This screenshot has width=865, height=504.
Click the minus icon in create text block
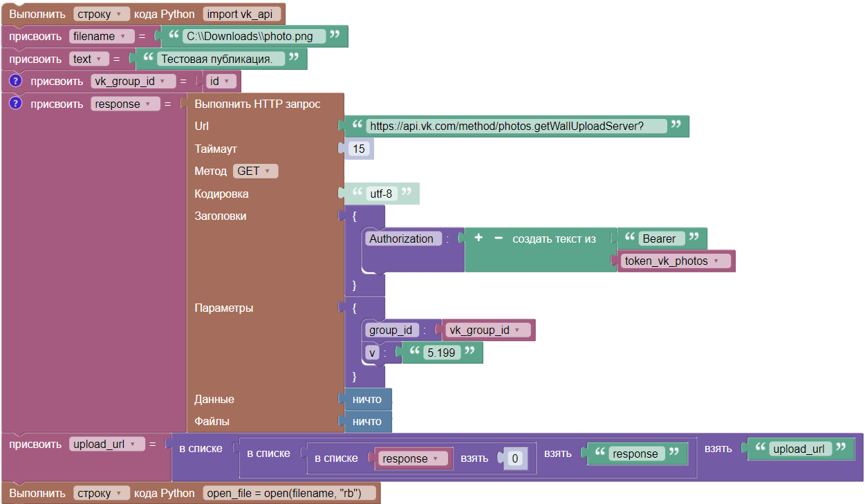tap(498, 239)
